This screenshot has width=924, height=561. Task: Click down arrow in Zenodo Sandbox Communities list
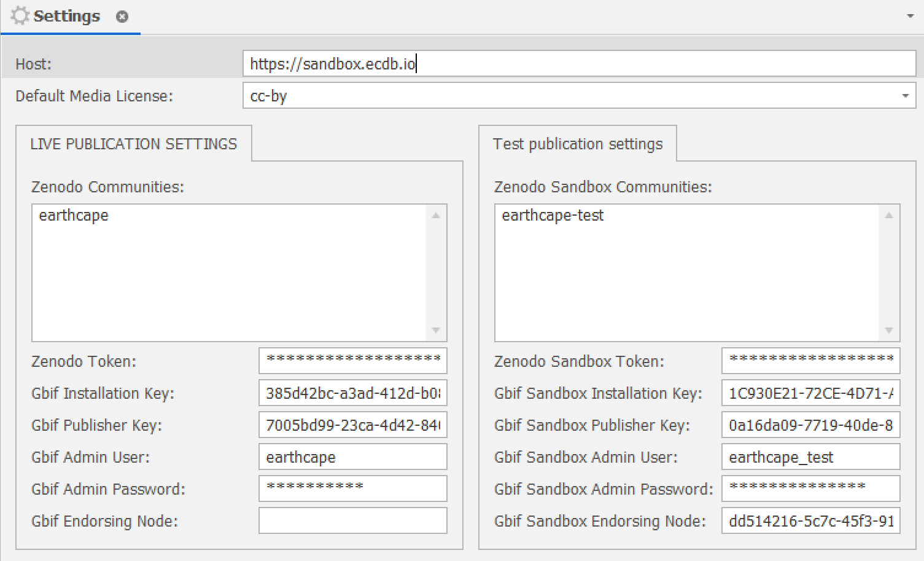click(x=889, y=331)
